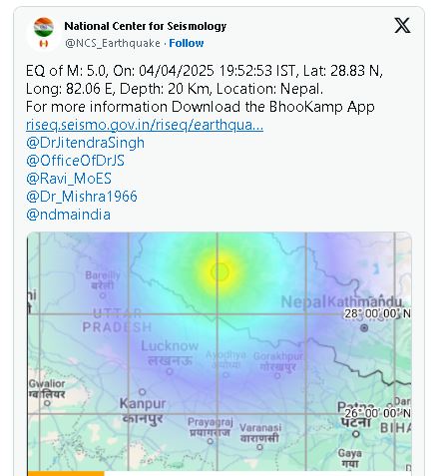
Task: Open @DrJitendraSingh mention link
Action: tap(85, 143)
